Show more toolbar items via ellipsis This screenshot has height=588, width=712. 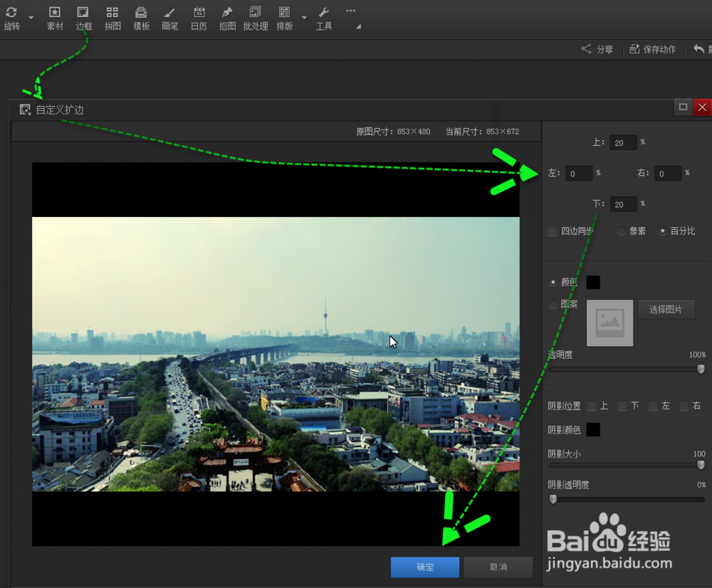350,11
